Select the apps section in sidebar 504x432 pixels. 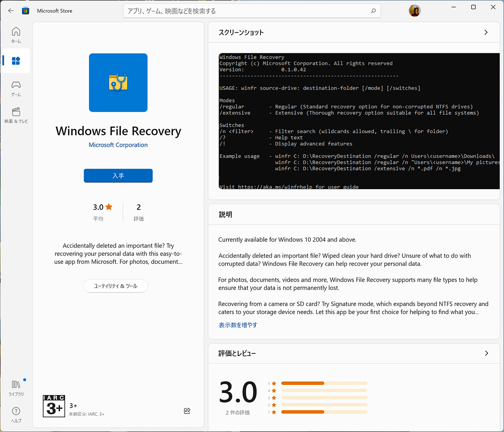tap(16, 61)
